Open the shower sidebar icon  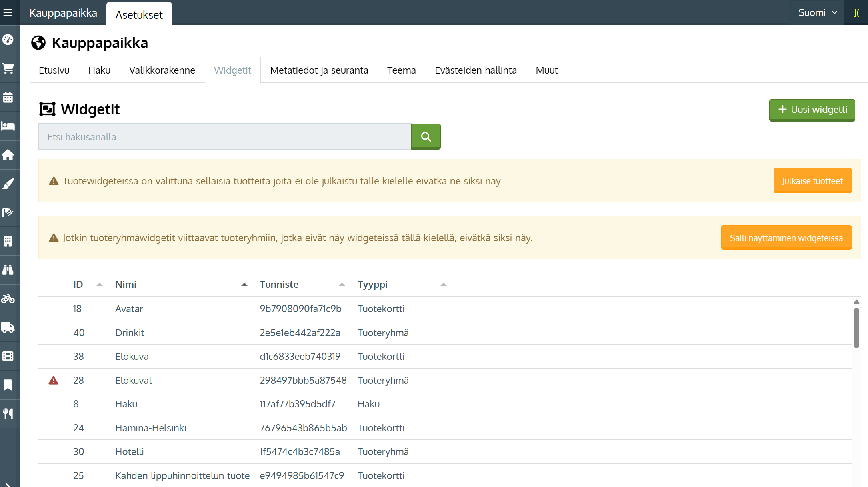8,212
